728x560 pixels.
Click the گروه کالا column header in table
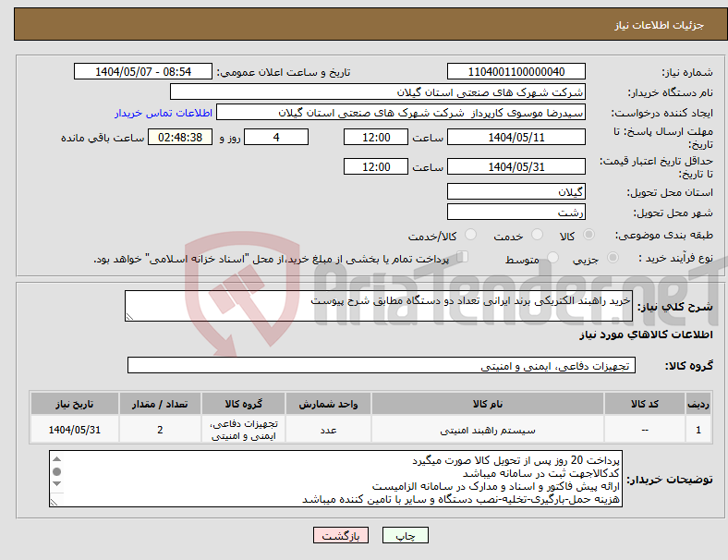[x=243, y=404]
